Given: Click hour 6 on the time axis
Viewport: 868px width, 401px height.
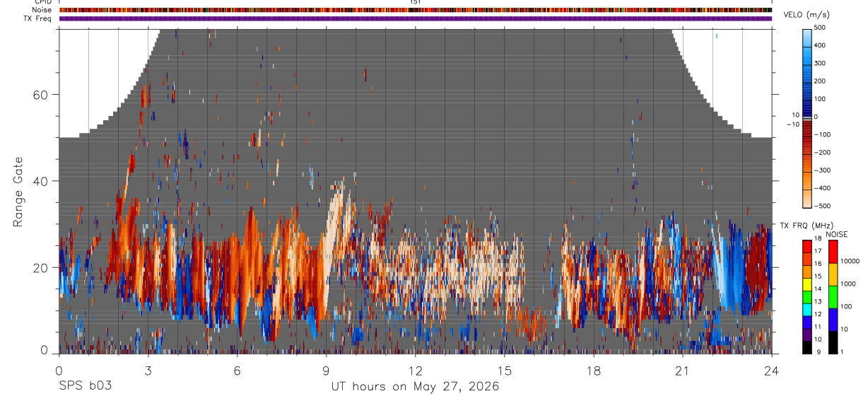Looking at the screenshot, I should [237, 370].
